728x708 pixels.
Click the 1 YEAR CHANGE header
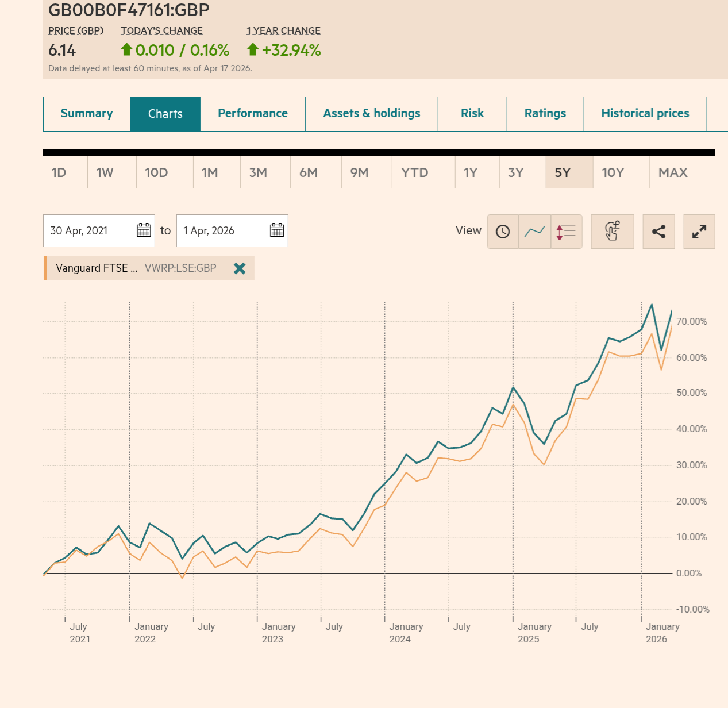pos(283,30)
